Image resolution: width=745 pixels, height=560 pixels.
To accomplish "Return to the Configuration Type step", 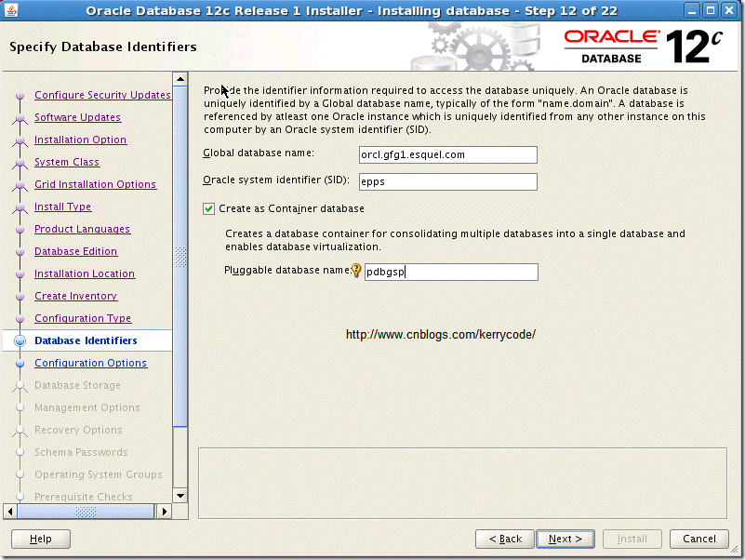I will [x=83, y=318].
